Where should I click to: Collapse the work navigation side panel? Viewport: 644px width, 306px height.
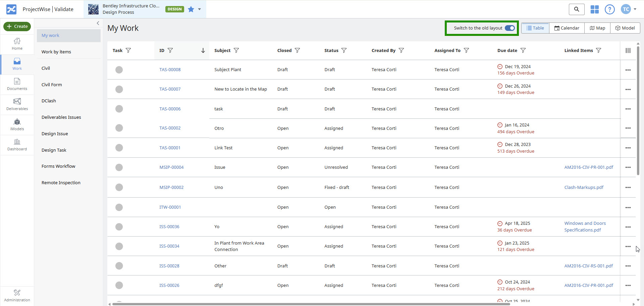(x=98, y=23)
